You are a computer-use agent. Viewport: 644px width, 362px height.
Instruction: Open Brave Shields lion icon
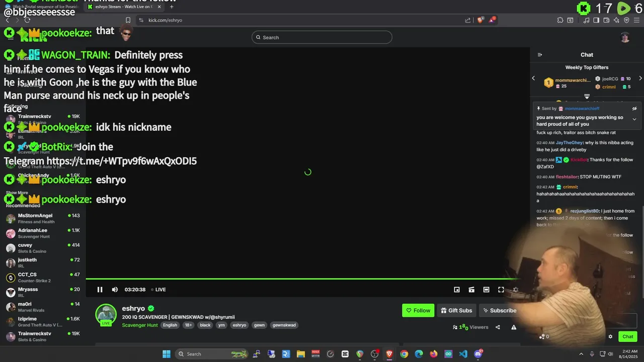point(480,20)
